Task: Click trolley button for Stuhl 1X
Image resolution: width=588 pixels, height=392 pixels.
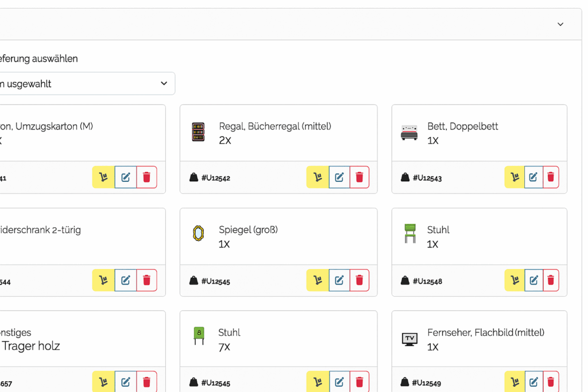Action: tap(514, 280)
